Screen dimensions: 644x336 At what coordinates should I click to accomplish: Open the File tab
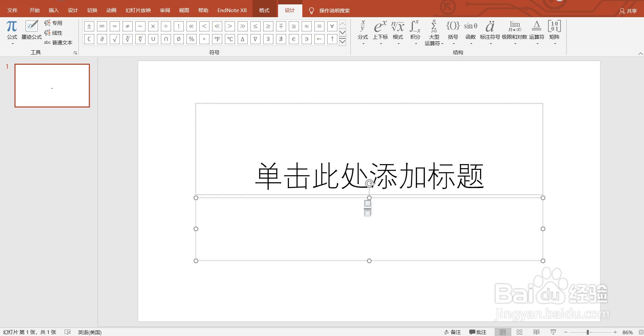[x=12, y=10]
